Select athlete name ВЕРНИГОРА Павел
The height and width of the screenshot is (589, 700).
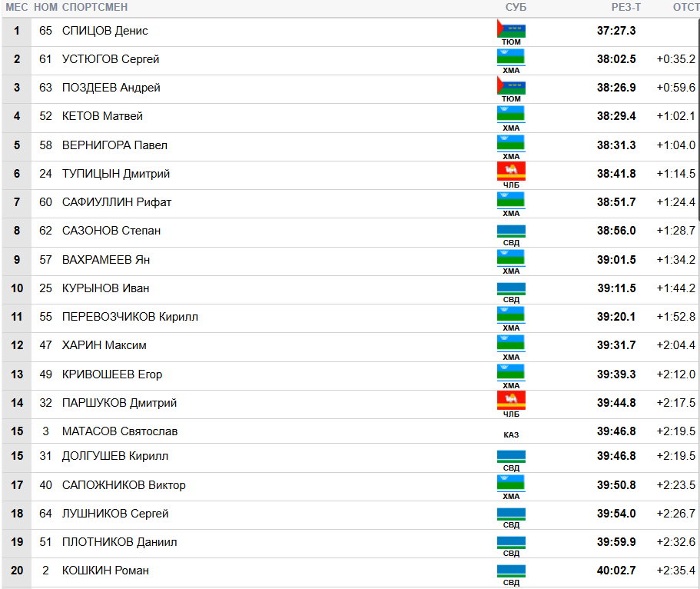pos(114,145)
